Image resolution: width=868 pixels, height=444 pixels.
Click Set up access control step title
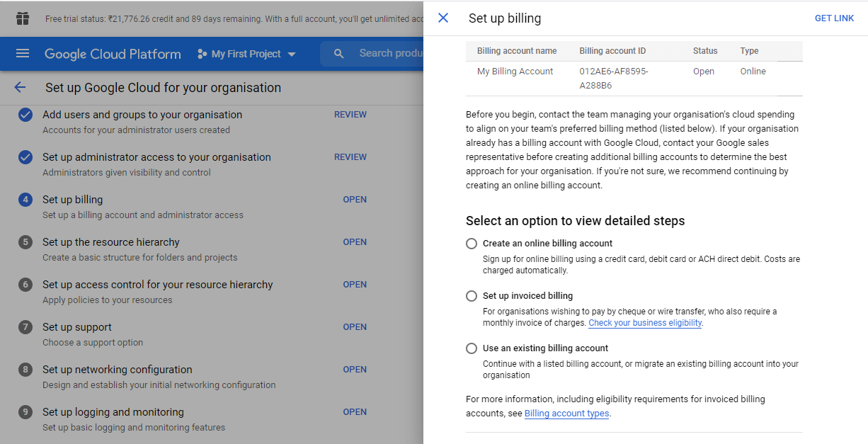(158, 285)
